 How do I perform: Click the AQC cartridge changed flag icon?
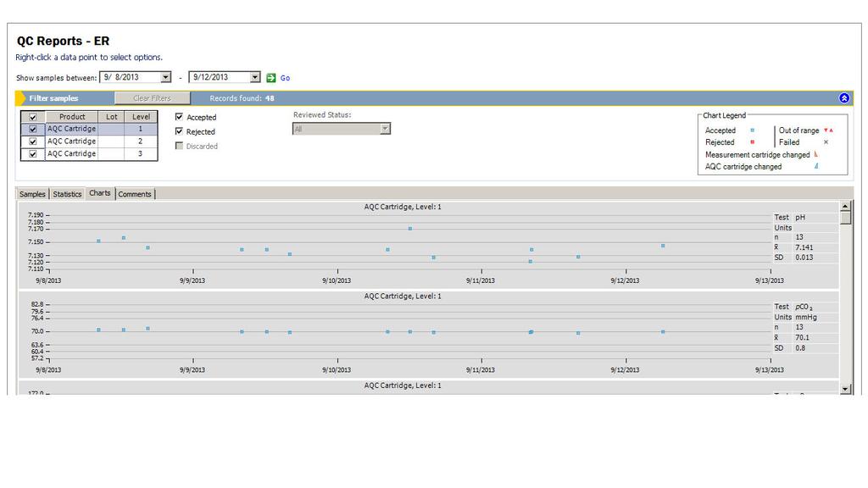817,167
